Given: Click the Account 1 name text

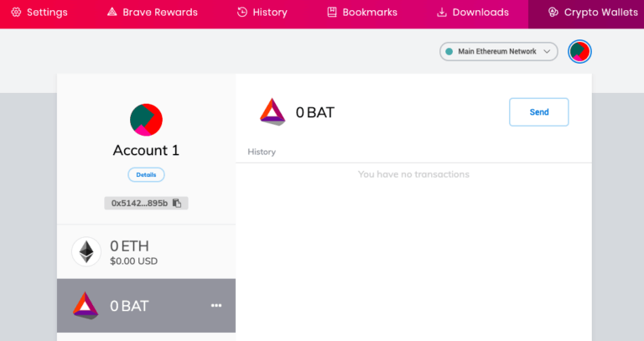Looking at the screenshot, I should (x=146, y=150).
